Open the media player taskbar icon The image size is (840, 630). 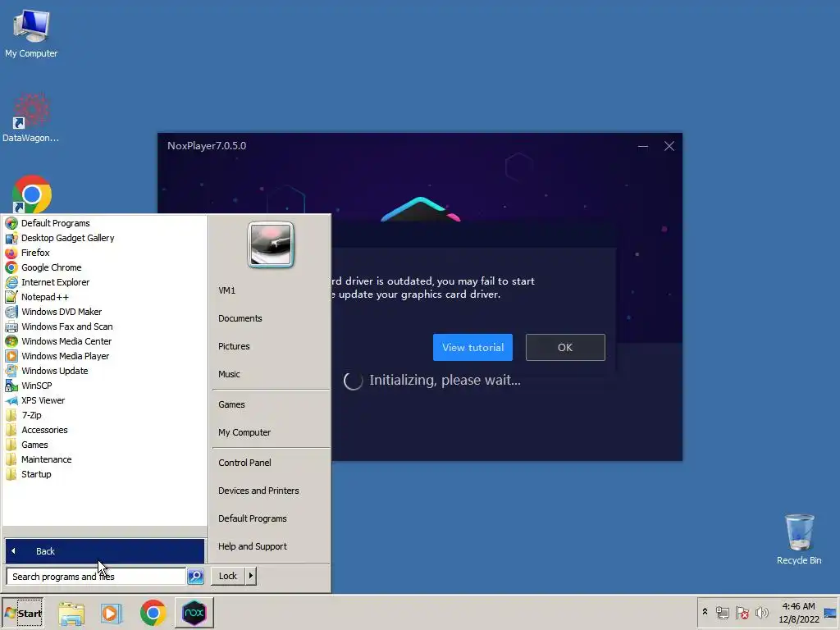tap(112, 613)
